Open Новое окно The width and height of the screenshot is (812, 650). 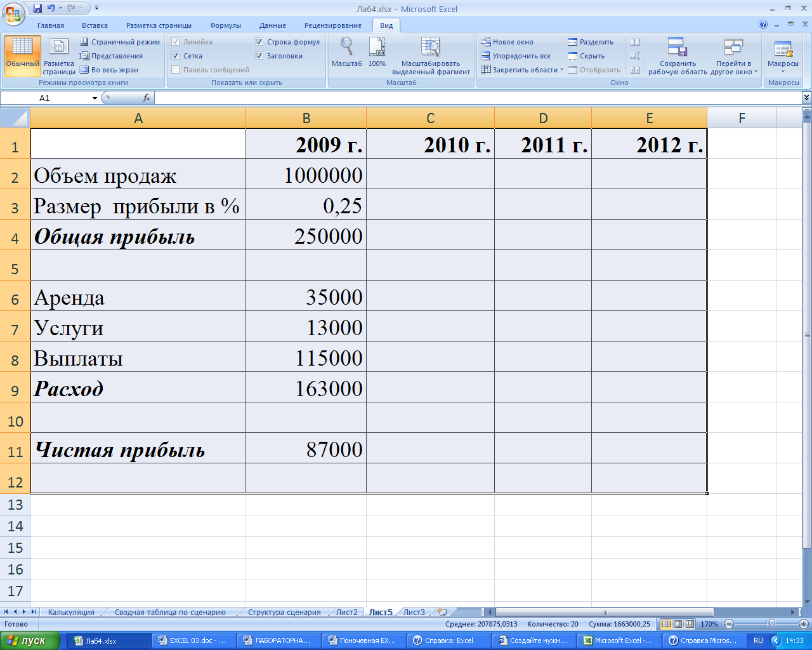click(x=507, y=42)
